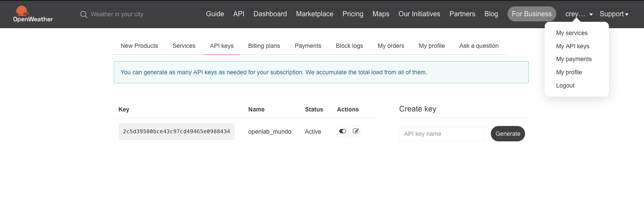This screenshot has width=644, height=205.
Task: Open the My orders tab
Action: point(391,46)
